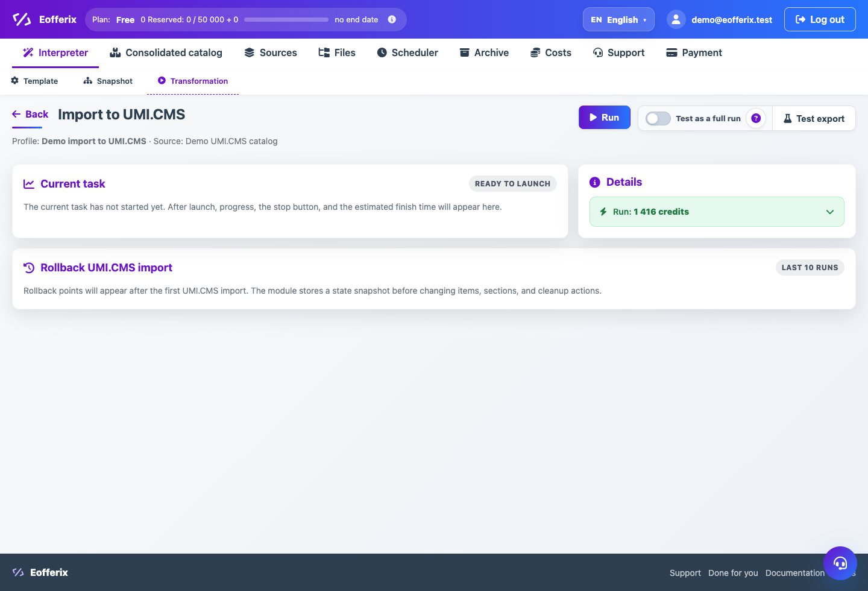868x591 pixels.
Task: Click the Eofferix logo in header
Action: tap(45, 19)
